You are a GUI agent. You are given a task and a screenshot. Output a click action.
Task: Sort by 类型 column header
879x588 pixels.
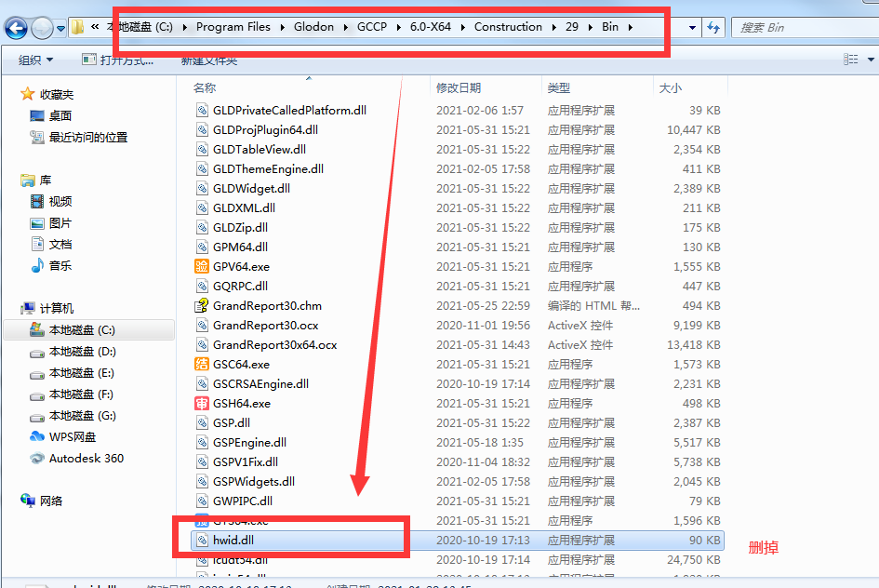(559, 88)
